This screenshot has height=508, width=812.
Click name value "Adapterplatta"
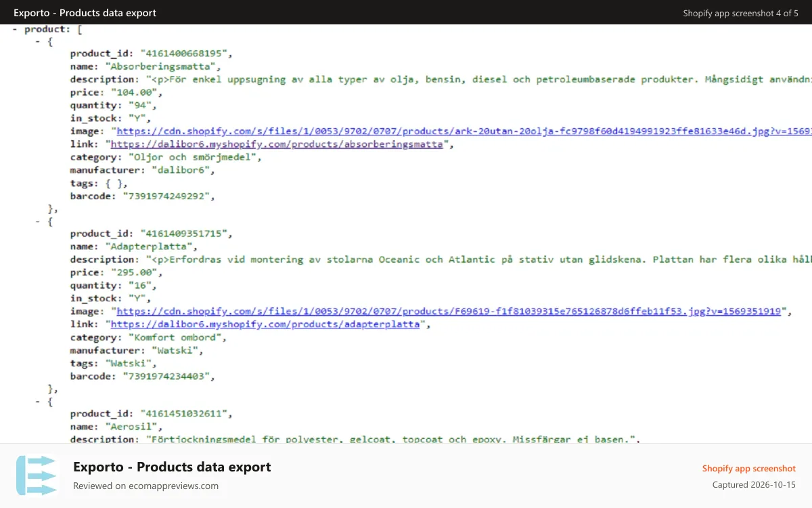tap(151, 247)
